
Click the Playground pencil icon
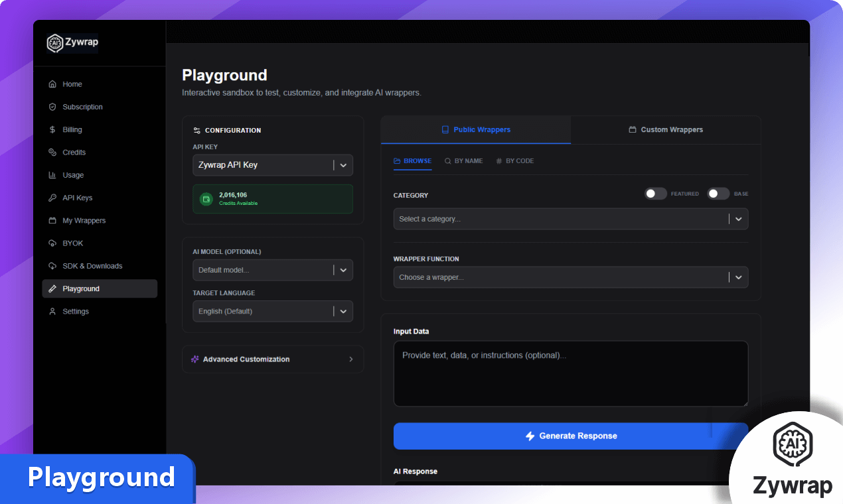click(x=52, y=288)
